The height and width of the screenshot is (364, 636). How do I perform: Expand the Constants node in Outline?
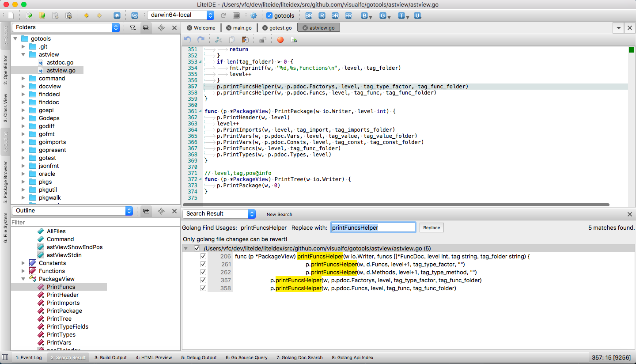23,263
